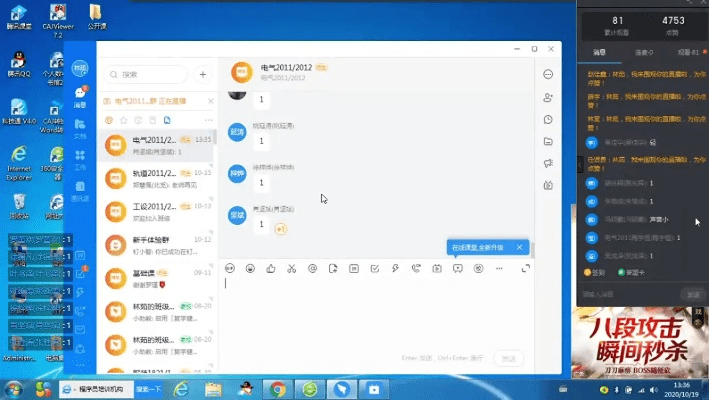Open the 新手体验群 conversation
Screen dimensions: 709x400
click(x=158, y=246)
